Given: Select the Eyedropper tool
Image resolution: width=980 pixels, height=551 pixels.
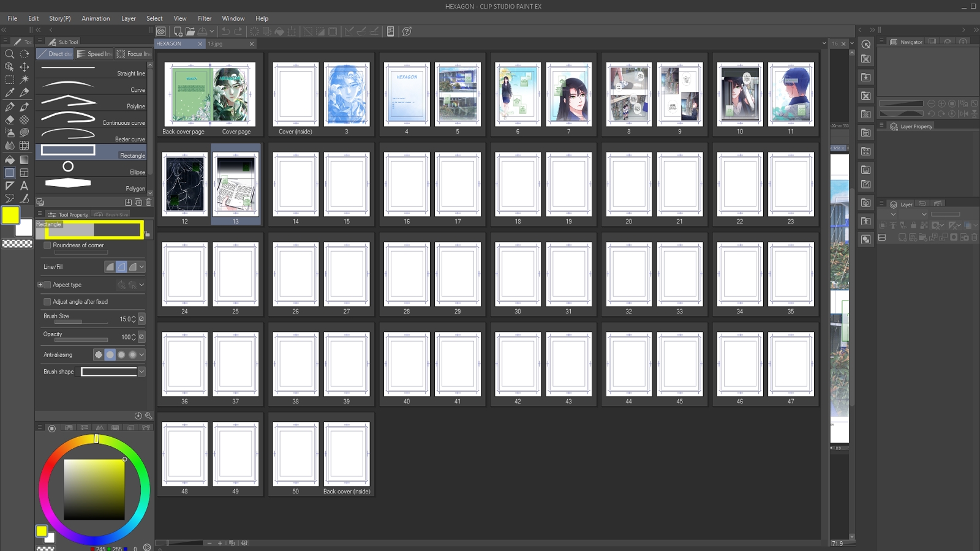Looking at the screenshot, I should 9,92.
